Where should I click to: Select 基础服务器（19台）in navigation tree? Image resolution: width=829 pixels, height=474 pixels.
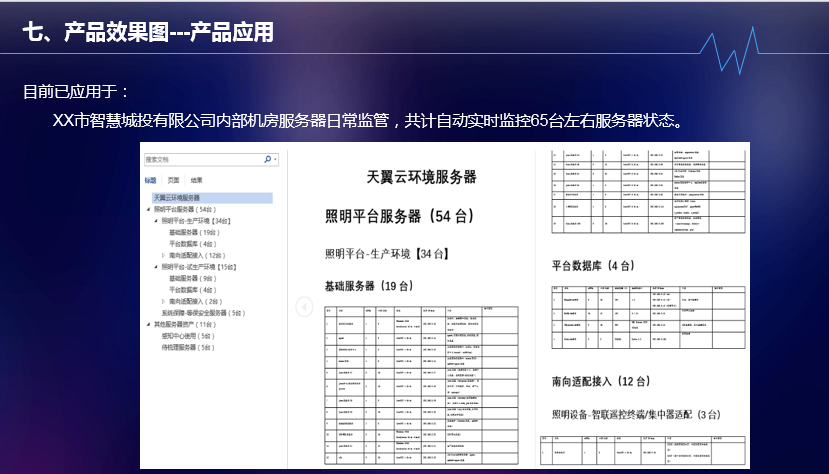194,233
